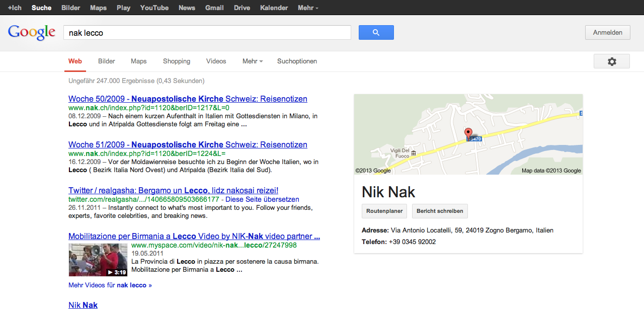This screenshot has height=309, width=644.
Task: Click into the search field containing nak lecco
Action: [x=207, y=33]
